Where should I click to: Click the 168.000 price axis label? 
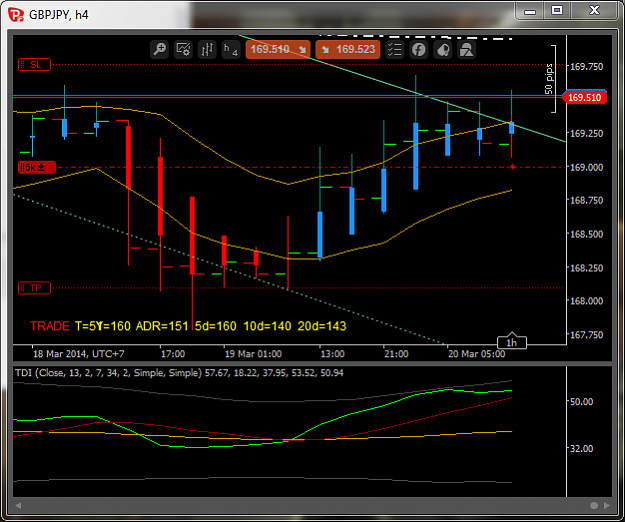click(x=586, y=301)
